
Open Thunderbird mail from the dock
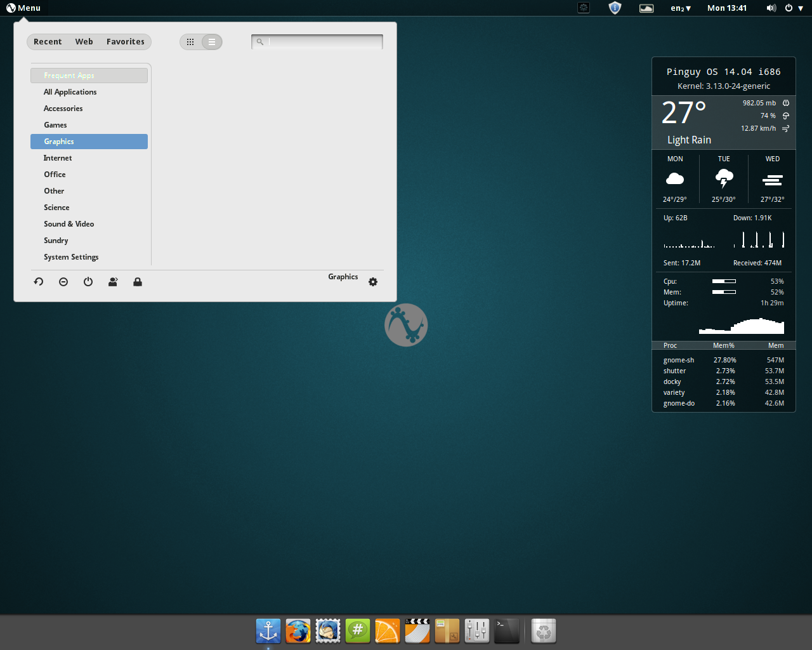(328, 631)
